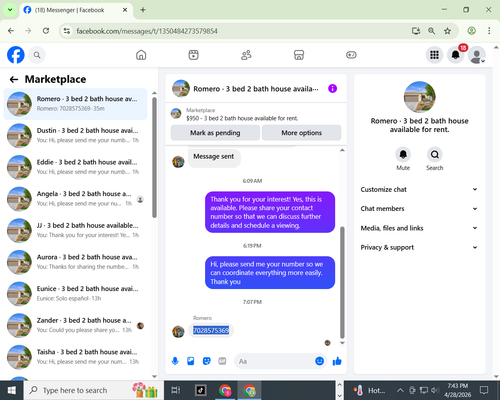Image resolution: width=500 pixels, height=400 pixels.
Task: Expand Media, files and links section
Action: 419,228
